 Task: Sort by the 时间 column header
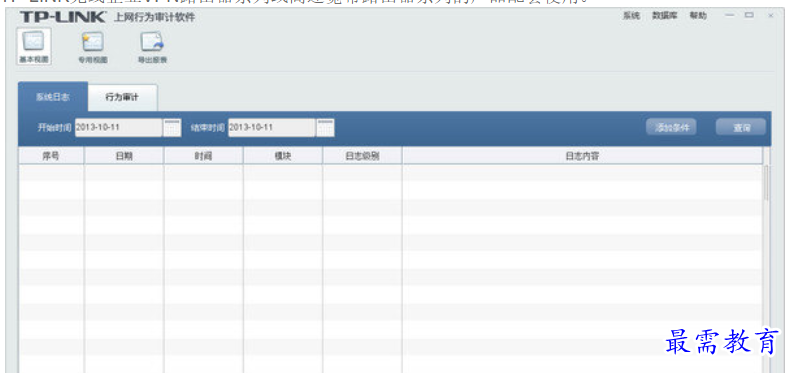(x=203, y=156)
